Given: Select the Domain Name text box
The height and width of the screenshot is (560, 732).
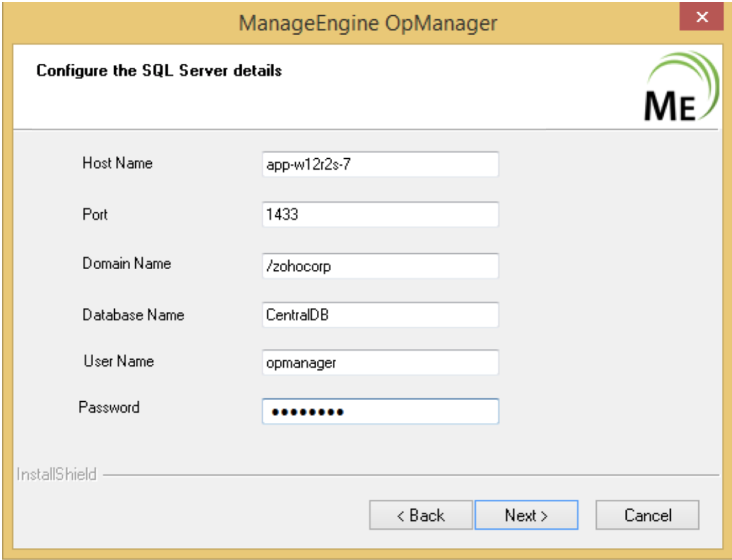Looking at the screenshot, I should [380, 266].
